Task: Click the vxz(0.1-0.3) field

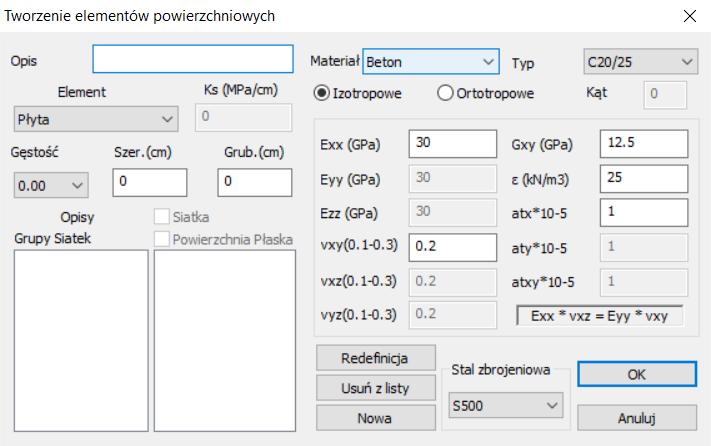Action: [x=453, y=282]
